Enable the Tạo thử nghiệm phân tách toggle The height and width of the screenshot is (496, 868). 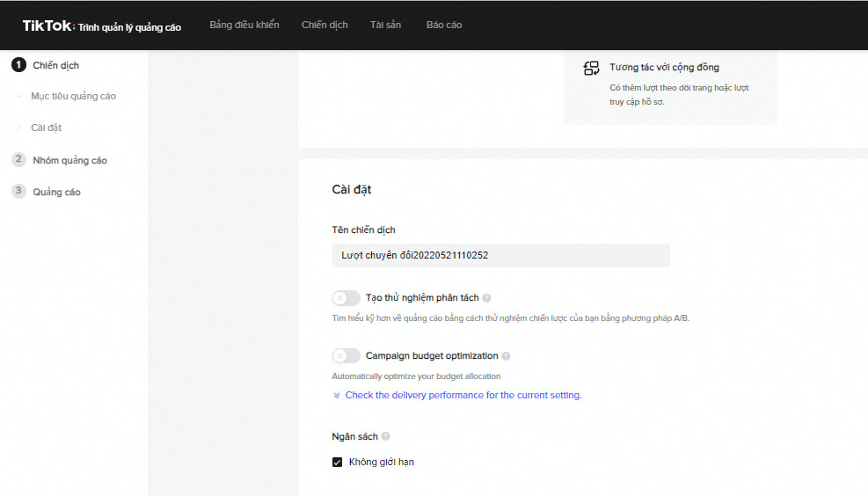click(x=346, y=298)
